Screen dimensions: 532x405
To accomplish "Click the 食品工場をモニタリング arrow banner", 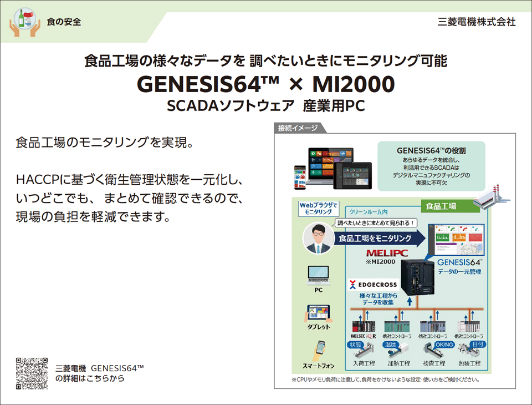I will (379, 238).
